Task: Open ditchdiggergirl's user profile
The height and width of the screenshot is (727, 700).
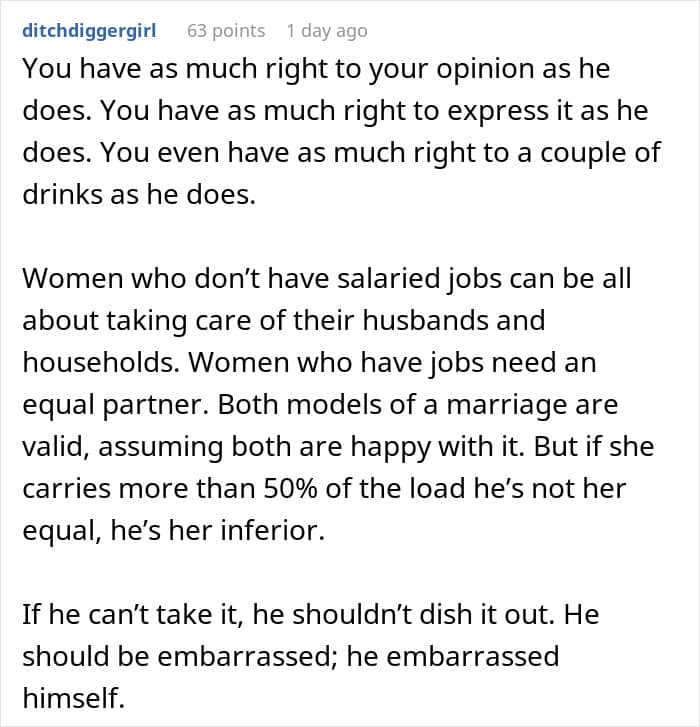Action: point(89,31)
